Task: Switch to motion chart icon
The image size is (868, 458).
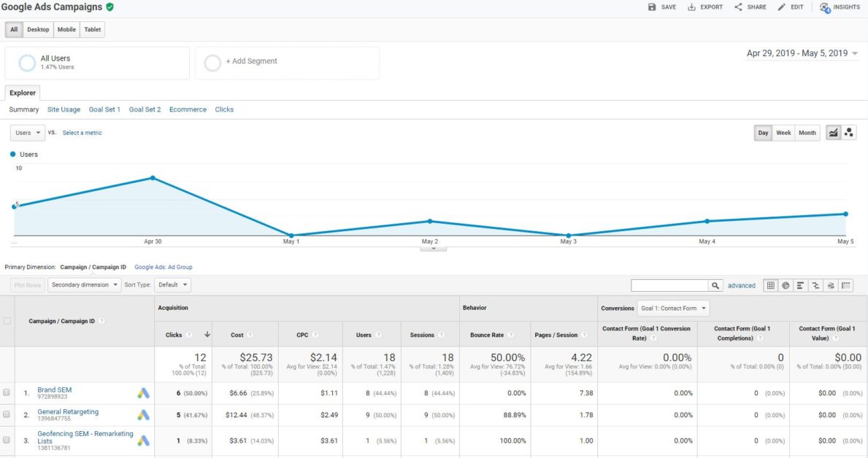Action: (x=848, y=133)
